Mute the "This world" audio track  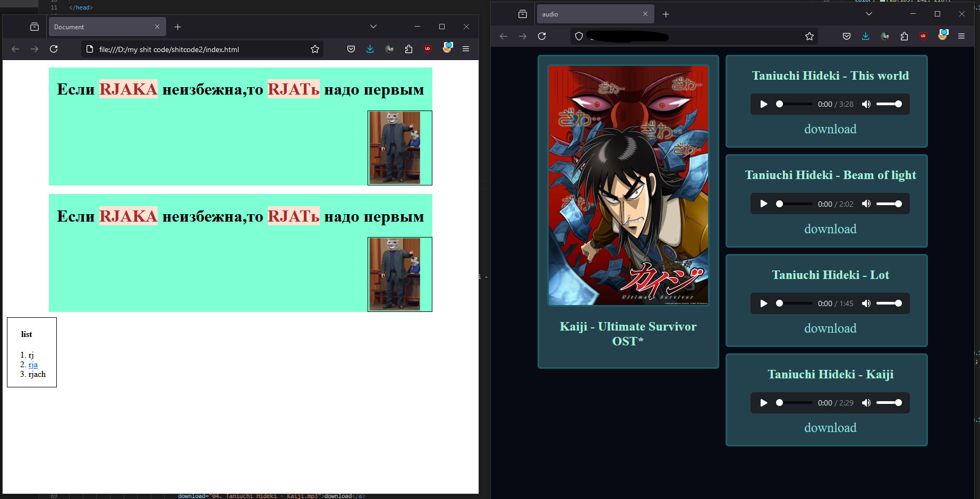coord(866,104)
